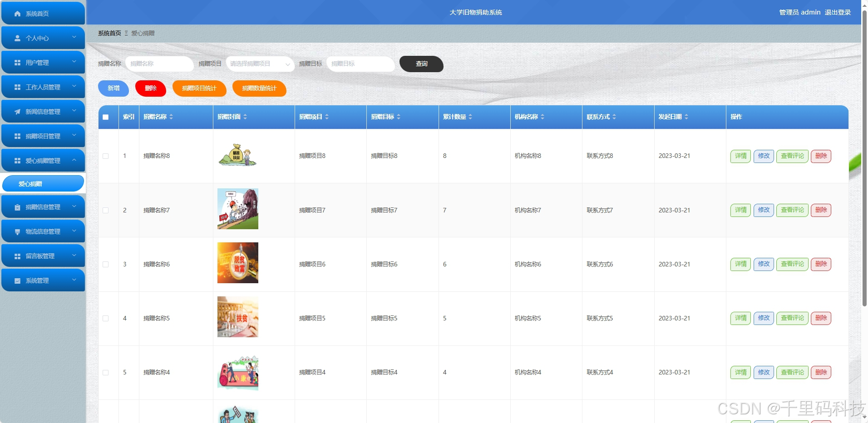Image resolution: width=868 pixels, height=423 pixels.
Task: Sort by 累计数量 column arrows
Action: pyautogui.click(x=470, y=117)
